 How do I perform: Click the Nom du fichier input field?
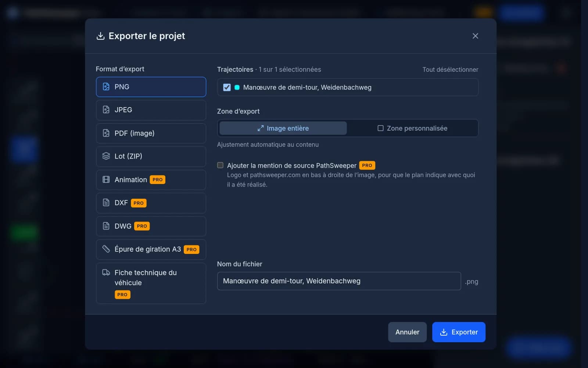(339, 281)
